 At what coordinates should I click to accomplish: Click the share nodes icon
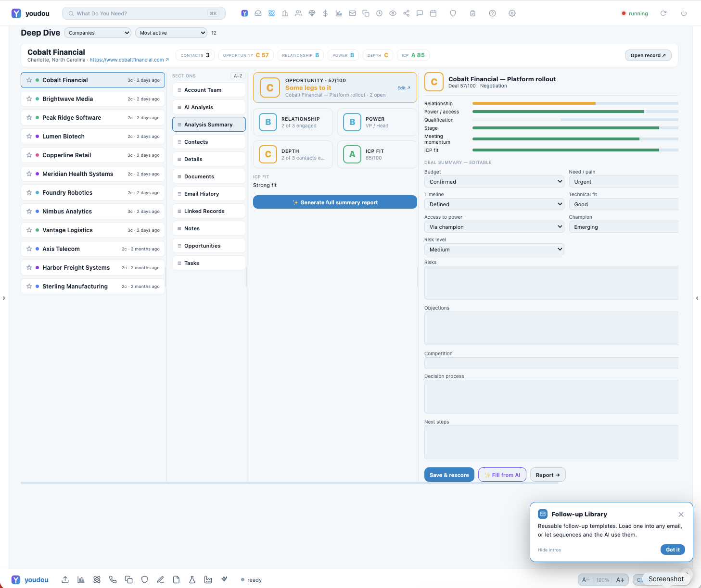tap(407, 13)
